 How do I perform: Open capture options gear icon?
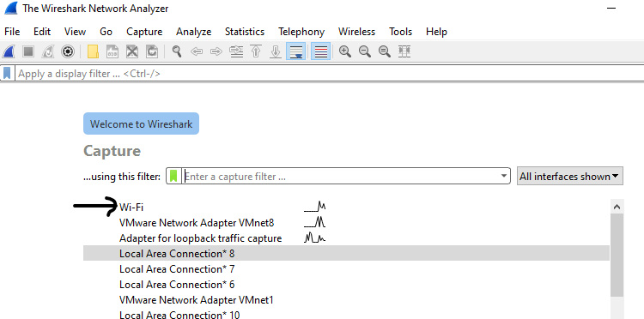(67, 51)
